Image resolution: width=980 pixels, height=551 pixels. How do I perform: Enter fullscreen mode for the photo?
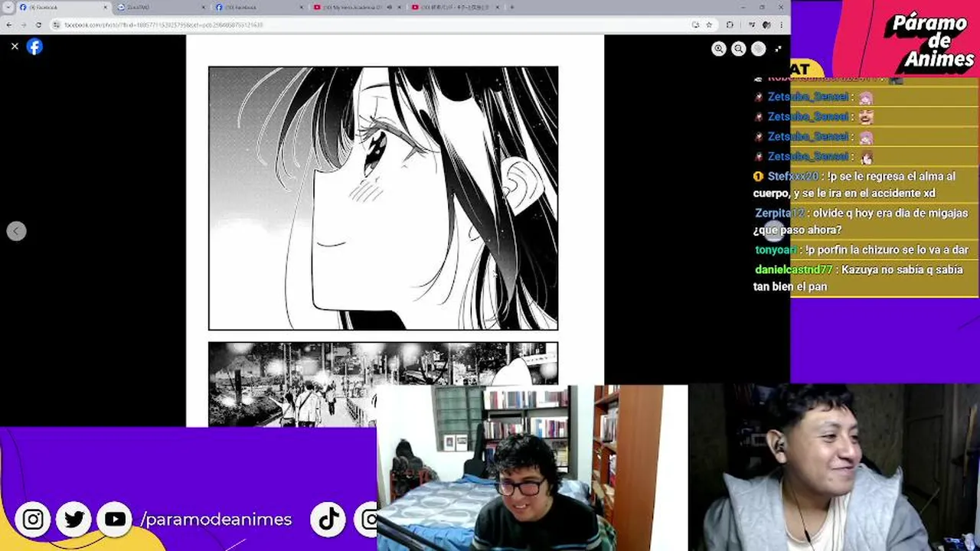[778, 49]
